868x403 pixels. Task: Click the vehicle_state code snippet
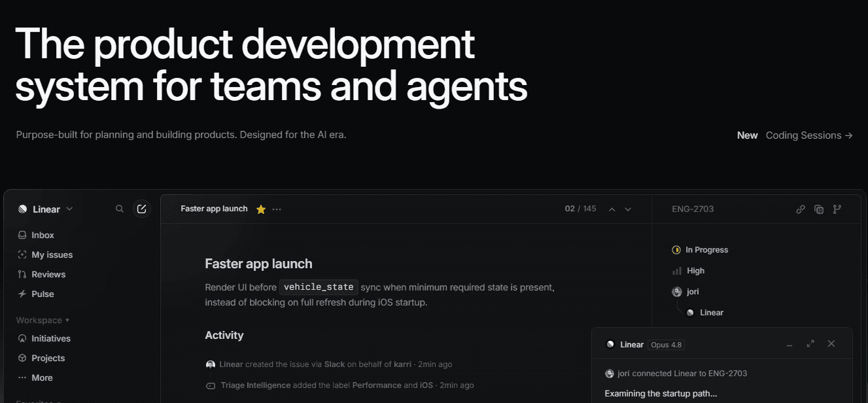point(319,287)
